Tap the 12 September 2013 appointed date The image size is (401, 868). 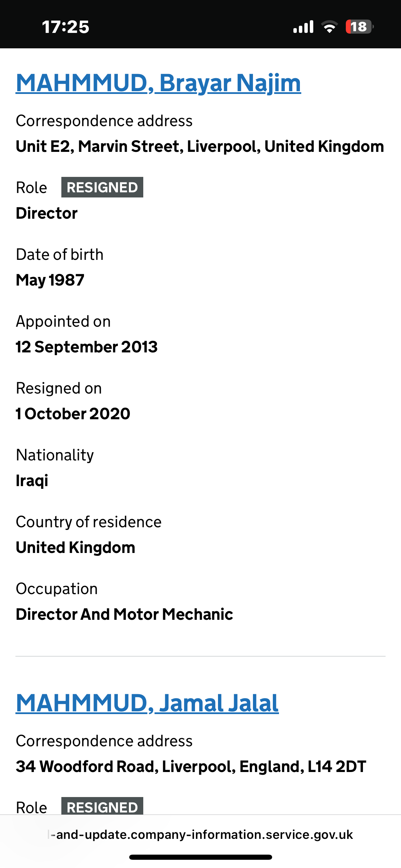[x=87, y=347]
